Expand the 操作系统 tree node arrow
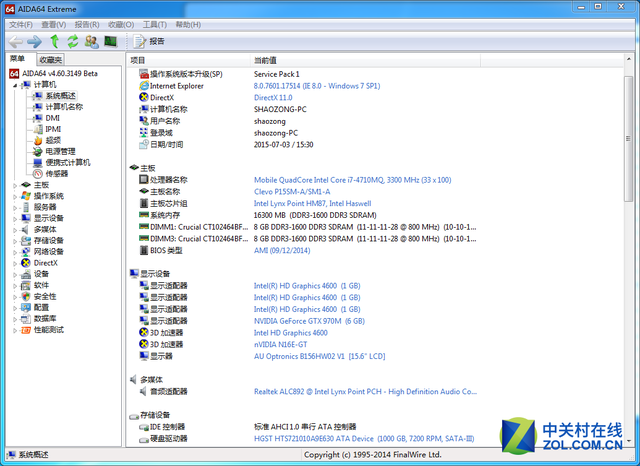Screen dimensions: 640x466 pyautogui.click(x=14, y=196)
